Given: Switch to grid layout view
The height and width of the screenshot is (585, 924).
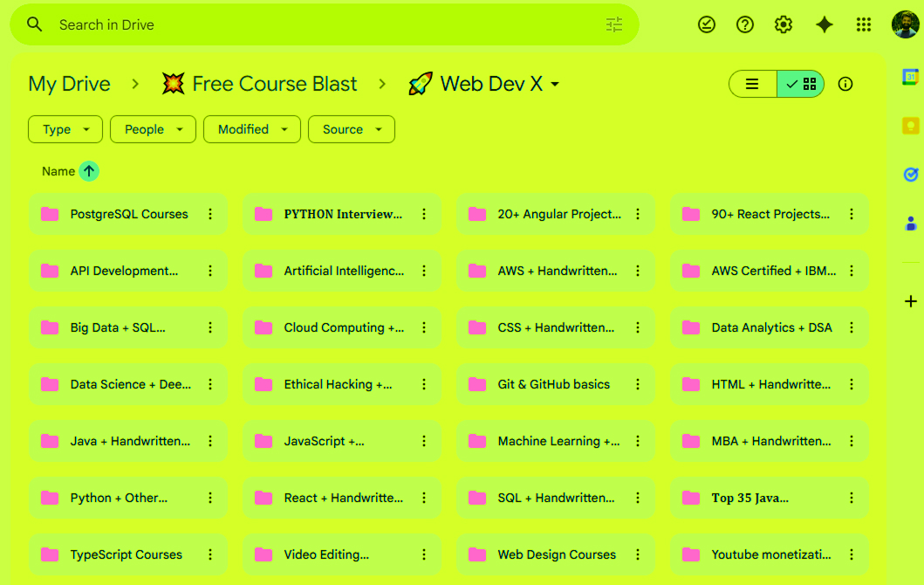Looking at the screenshot, I should tap(800, 85).
